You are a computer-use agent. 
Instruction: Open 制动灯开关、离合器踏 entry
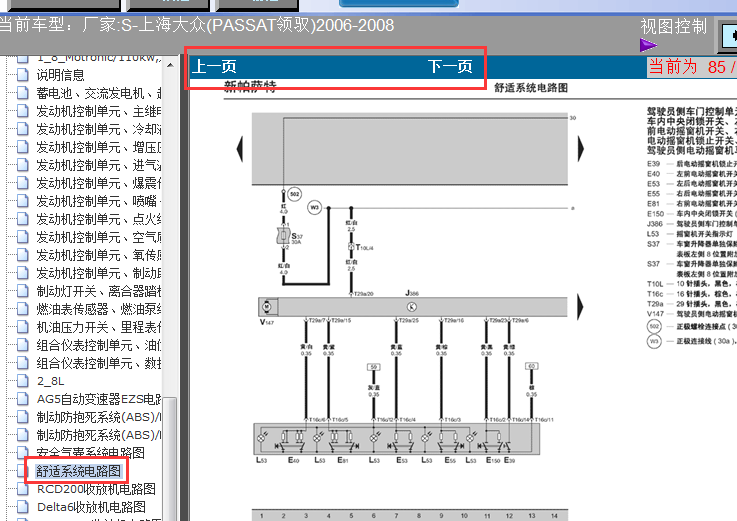[x=99, y=291]
